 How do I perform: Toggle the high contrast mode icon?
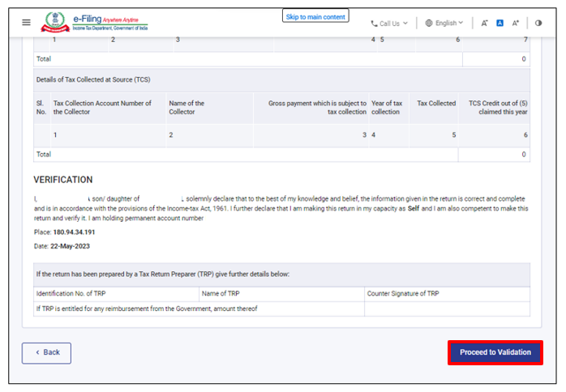(x=538, y=23)
